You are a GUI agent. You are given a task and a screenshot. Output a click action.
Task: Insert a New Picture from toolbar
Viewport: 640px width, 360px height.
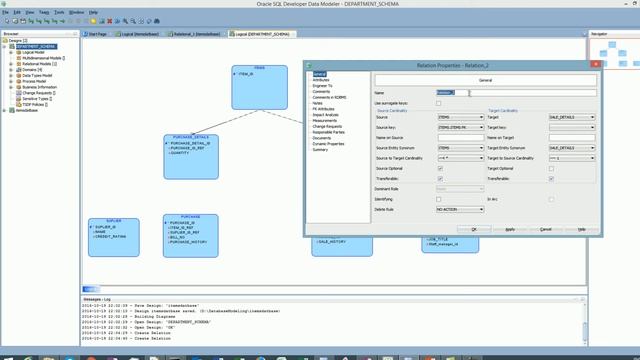[x=102, y=21]
